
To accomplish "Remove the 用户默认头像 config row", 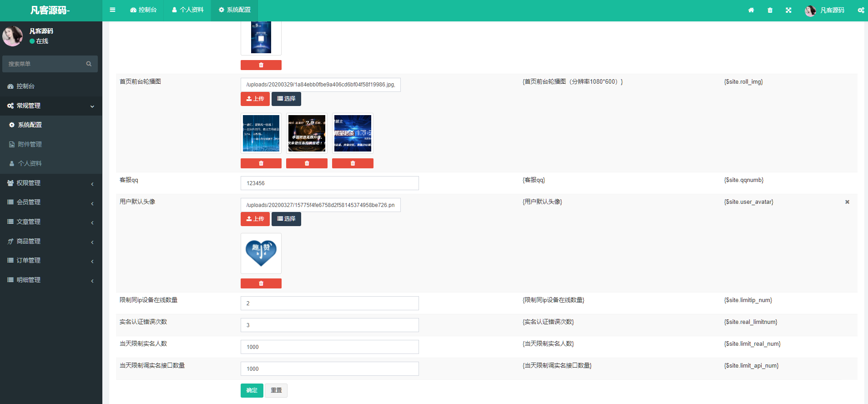I will pos(847,202).
